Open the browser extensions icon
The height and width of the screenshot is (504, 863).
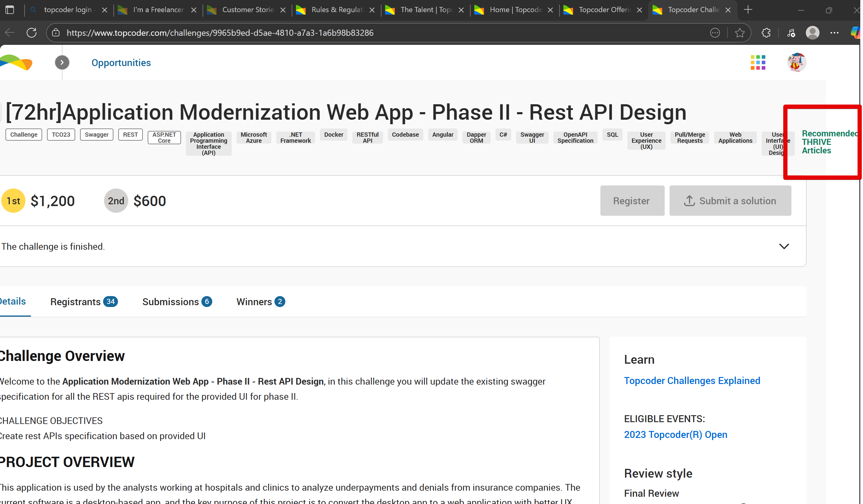tap(766, 33)
